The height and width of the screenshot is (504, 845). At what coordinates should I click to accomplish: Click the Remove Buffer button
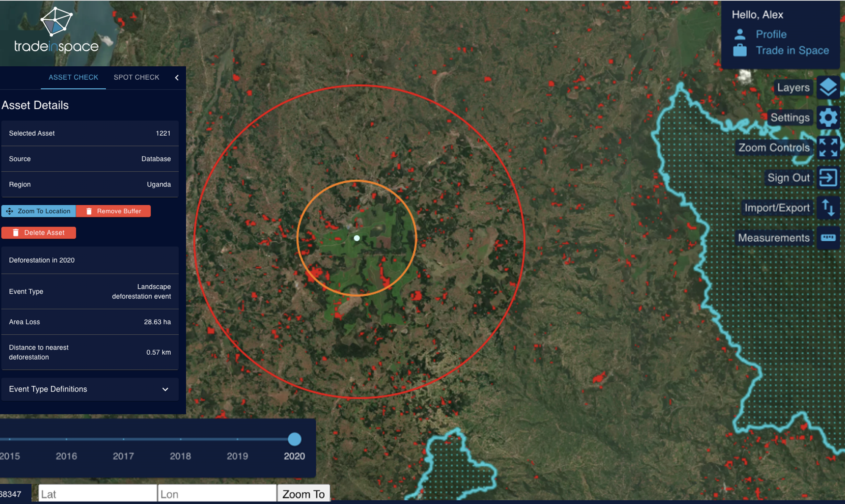pyautogui.click(x=113, y=211)
